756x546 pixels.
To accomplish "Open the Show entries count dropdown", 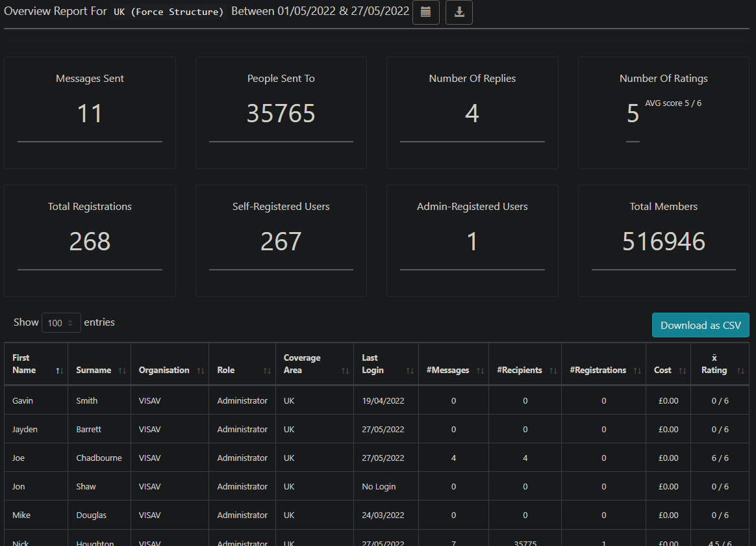I will click(x=61, y=323).
